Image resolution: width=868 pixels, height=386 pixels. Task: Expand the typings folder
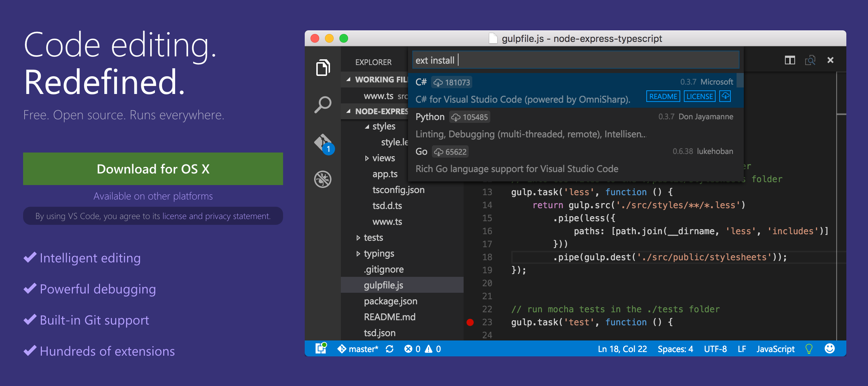tap(358, 254)
